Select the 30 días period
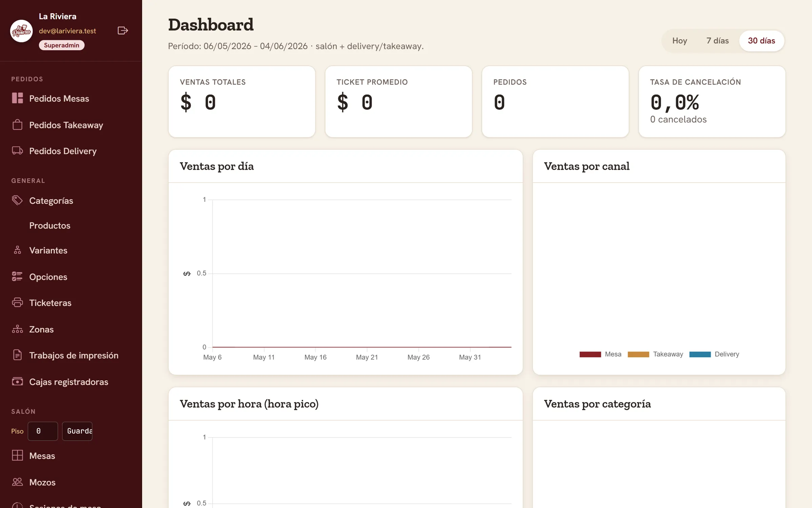Viewport: 812px width, 508px height. [x=761, y=41]
